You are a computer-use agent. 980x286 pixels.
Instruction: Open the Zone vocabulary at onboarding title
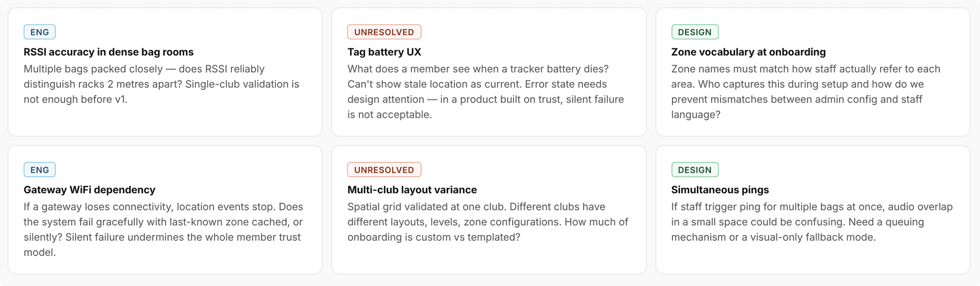click(x=748, y=52)
